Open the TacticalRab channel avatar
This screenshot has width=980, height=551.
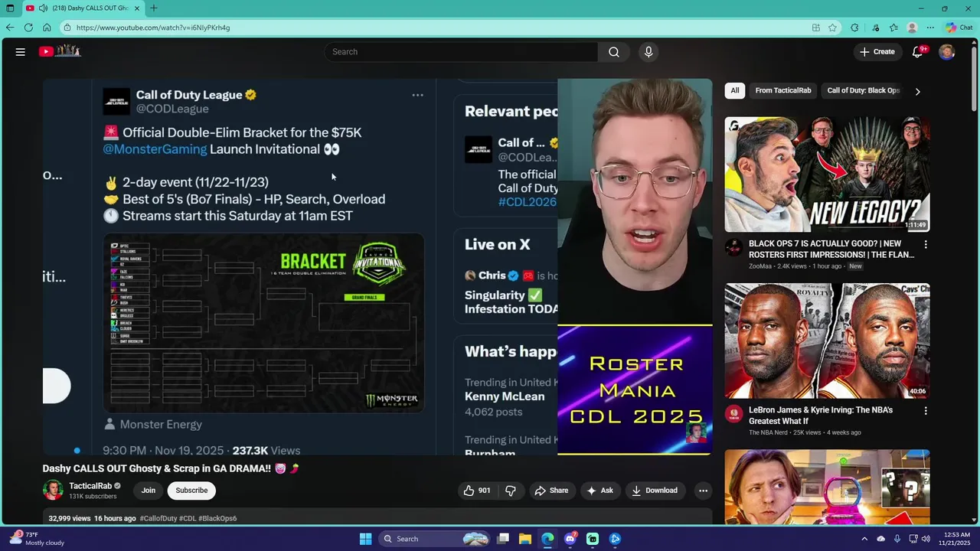[53, 491]
